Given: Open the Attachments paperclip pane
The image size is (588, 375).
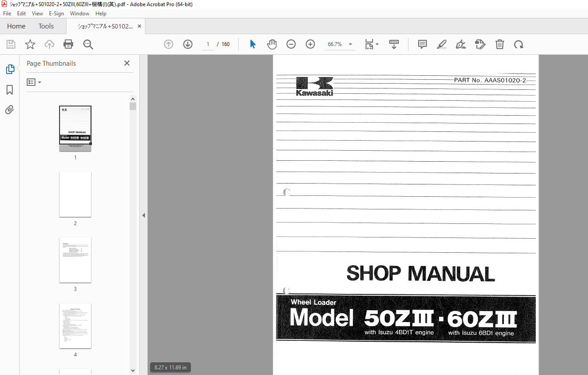Looking at the screenshot, I should [10, 110].
